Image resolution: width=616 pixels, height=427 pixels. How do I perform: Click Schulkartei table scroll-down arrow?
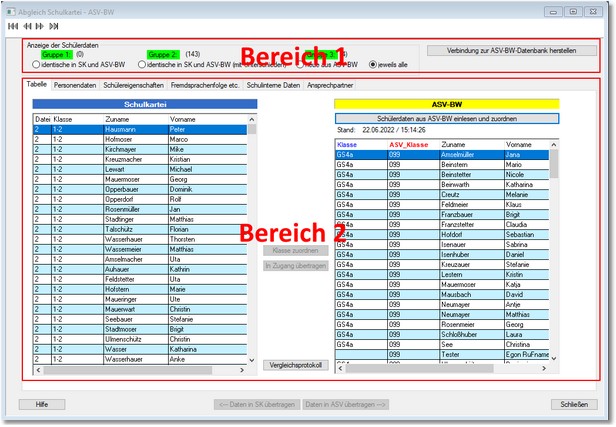[252, 360]
